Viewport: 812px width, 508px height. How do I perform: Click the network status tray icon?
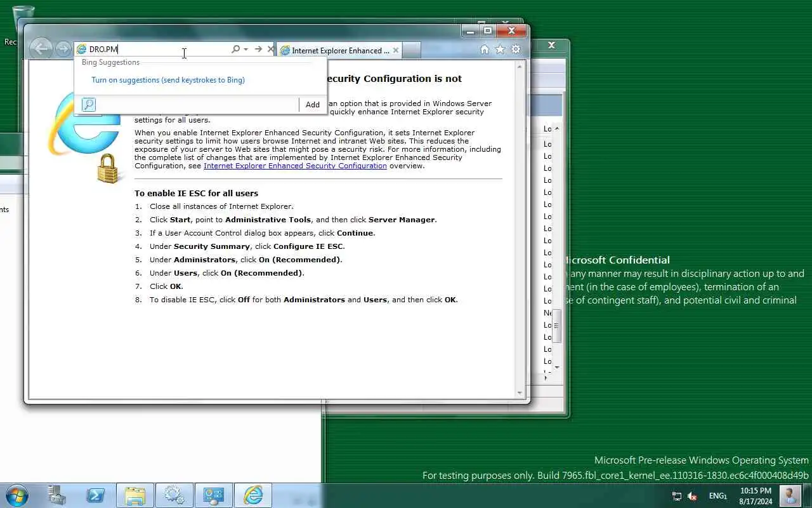tap(677, 496)
